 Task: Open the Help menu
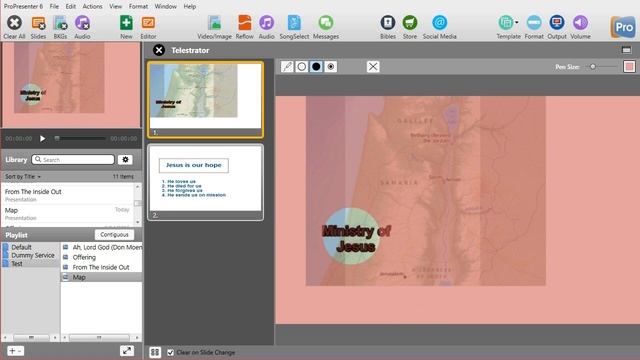click(190, 7)
